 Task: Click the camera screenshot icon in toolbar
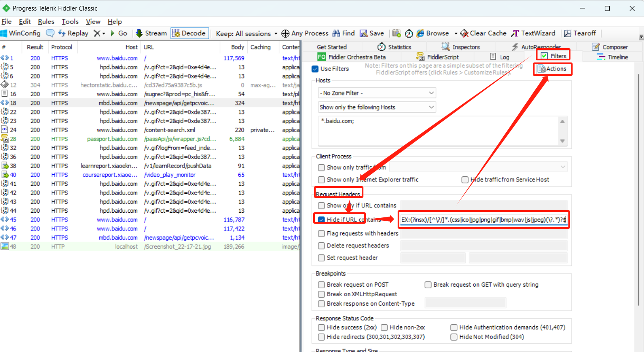396,33
